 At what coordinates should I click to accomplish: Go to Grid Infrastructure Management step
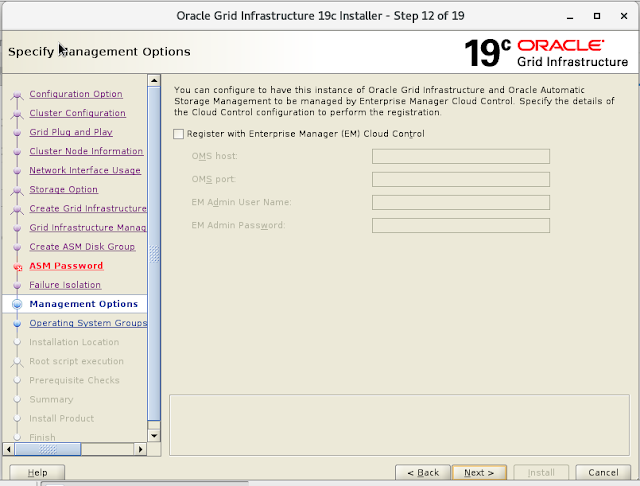(88, 228)
